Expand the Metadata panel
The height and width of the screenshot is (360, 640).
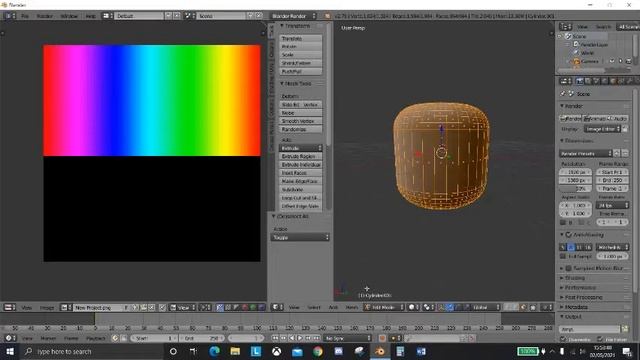(x=576, y=307)
